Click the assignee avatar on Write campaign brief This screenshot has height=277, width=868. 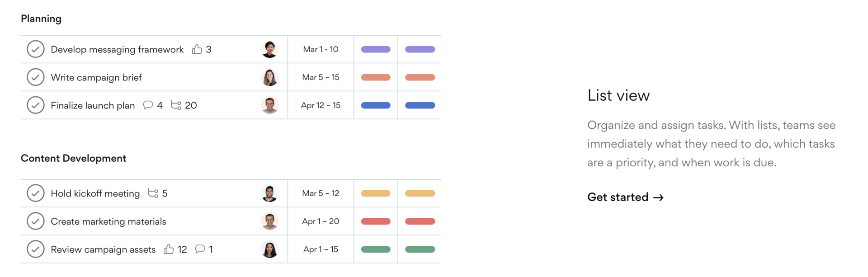[x=270, y=77]
